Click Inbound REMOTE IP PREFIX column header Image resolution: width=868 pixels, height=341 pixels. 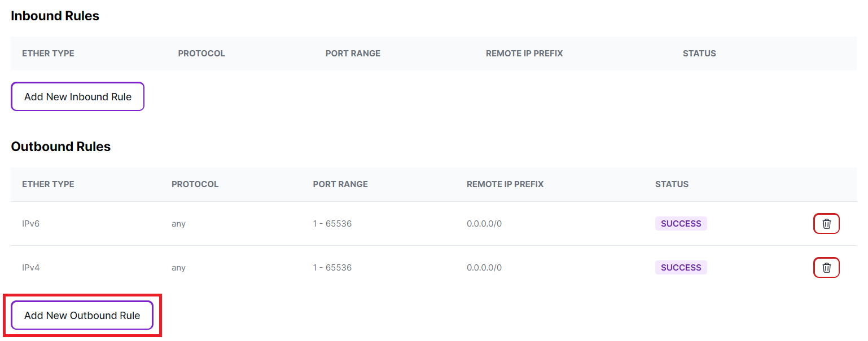point(524,54)
